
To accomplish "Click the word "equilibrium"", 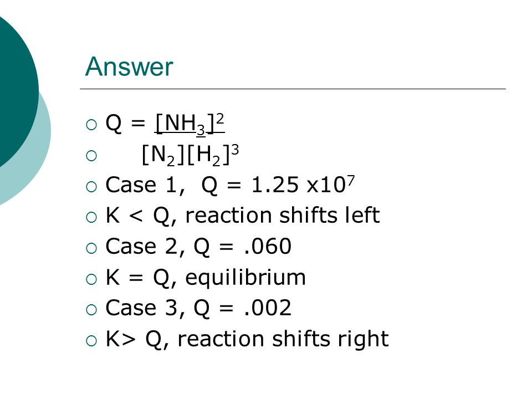I will click(245, 278).
